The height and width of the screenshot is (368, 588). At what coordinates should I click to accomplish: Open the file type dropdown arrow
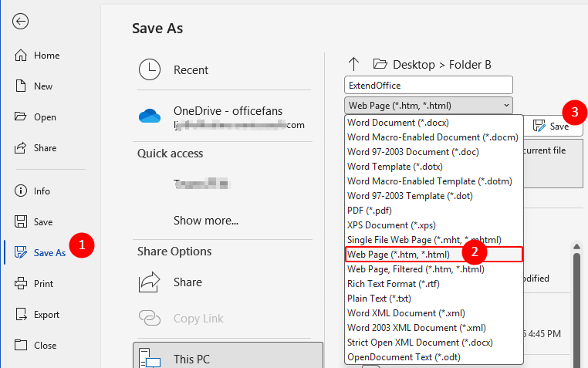(x=506, y=106)
